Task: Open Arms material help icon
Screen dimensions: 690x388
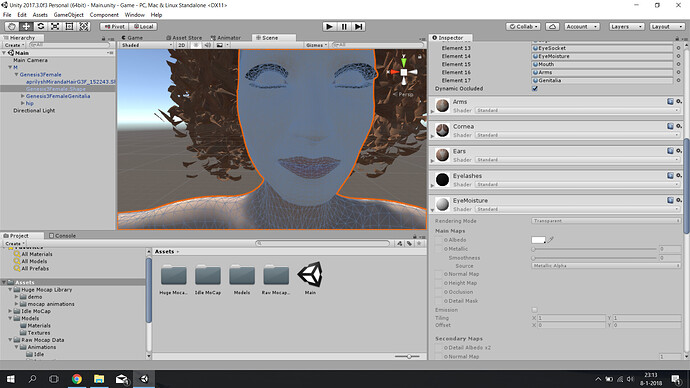Action: click(x=670, y=102)
